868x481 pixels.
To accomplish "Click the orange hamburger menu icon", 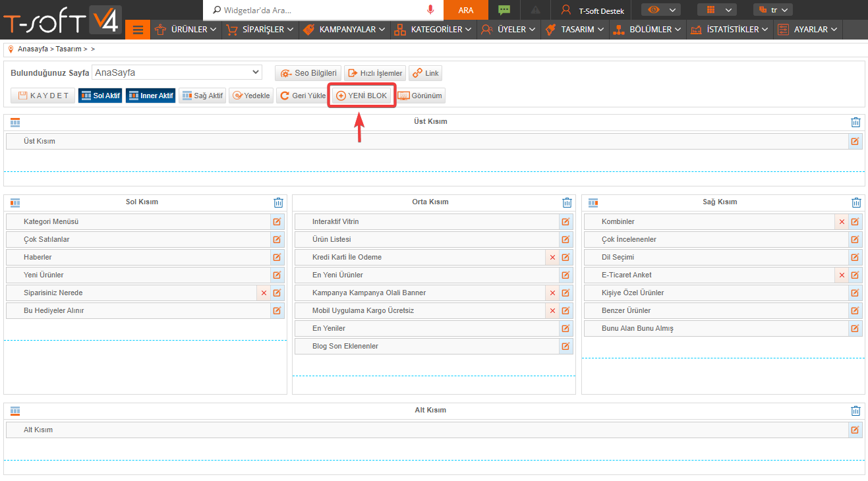I will [137, 30].
